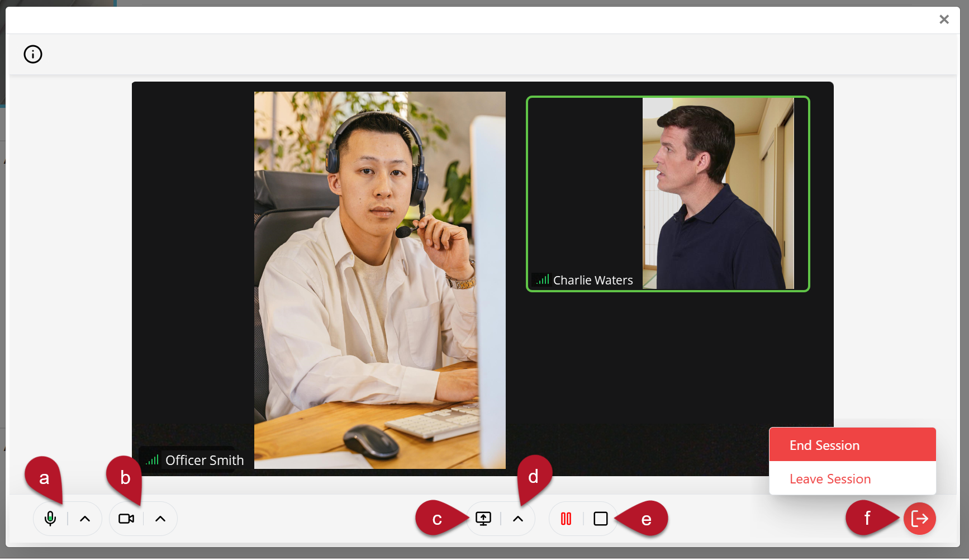Open the screen share options chevron
This screenshot has height=560, width=969.
518,519
